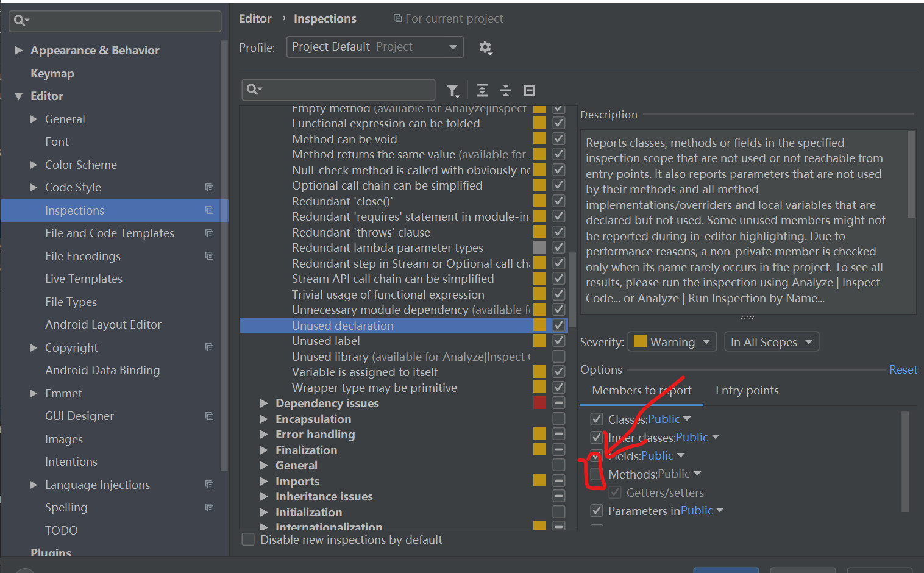Open the Methods Public visibility dropdown
Screen dimensions: 924x573
tap(679, 474)
